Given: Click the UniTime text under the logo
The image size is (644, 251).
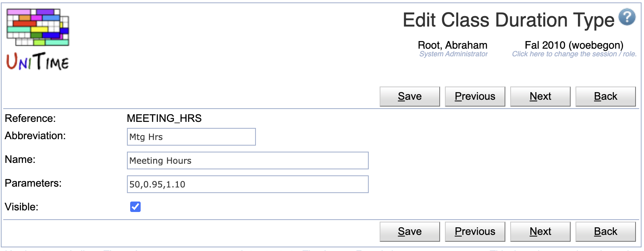Looking at the screenshot, I should (x=37, y=62).
